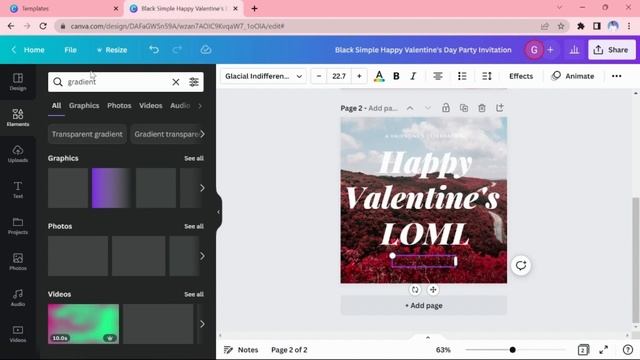Delete Page 2
Image resolution: width=640 pixels, height=360 pixels.
[482, 108]
